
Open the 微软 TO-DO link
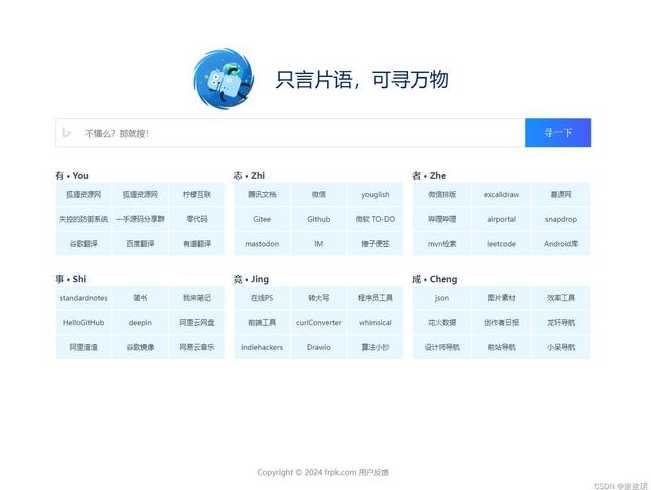[x=375, y=219]
